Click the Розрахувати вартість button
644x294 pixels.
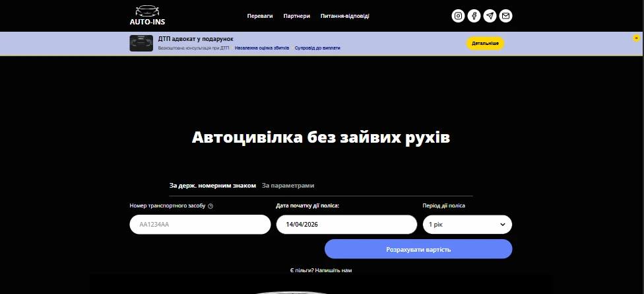pyautogui.click(x=418, y=249)
